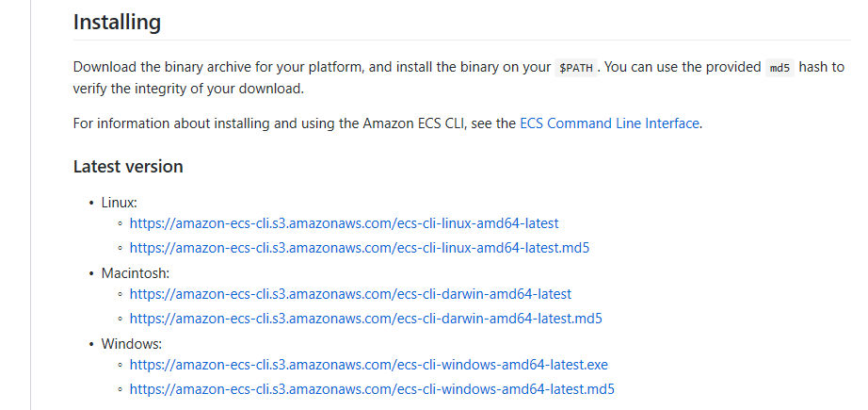The width and height of the screenshot is (868, 410).
Task: Download the ecs-cli-linux-amd64-latest binary link
Action: coord(344,223)
